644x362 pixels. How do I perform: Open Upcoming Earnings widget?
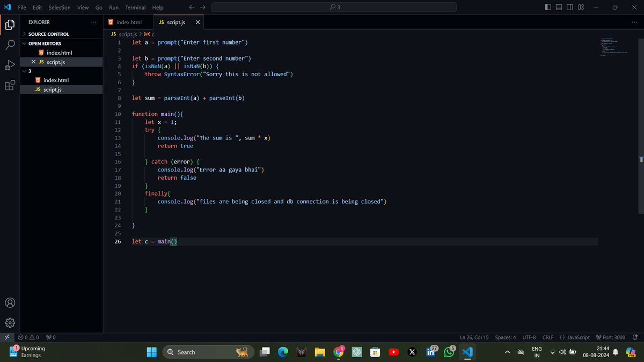[27, 352]
